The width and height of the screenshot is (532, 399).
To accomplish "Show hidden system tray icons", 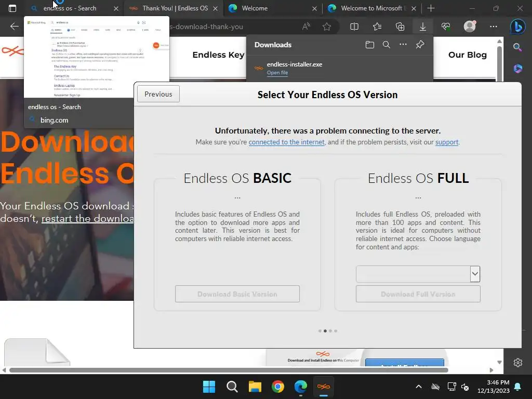I will (419, 387).
